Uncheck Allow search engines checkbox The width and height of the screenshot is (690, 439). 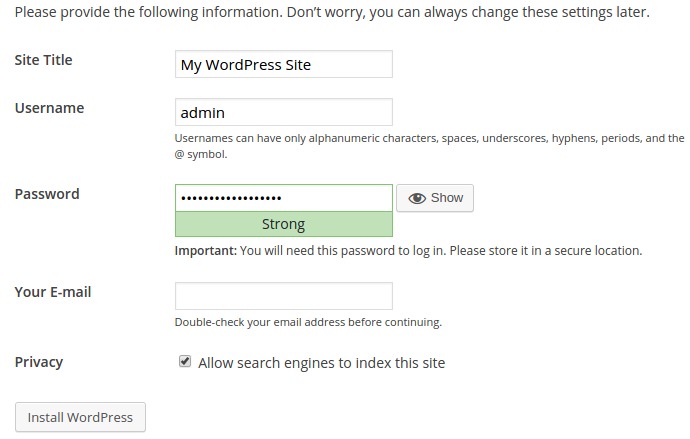coord(185,362)
